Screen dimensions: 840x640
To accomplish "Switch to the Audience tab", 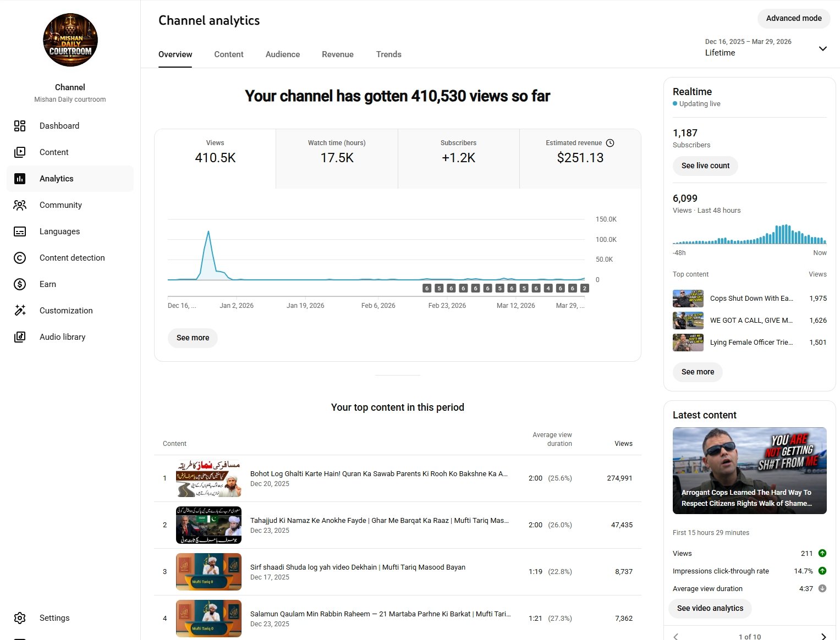I will (x=283, y=54).
